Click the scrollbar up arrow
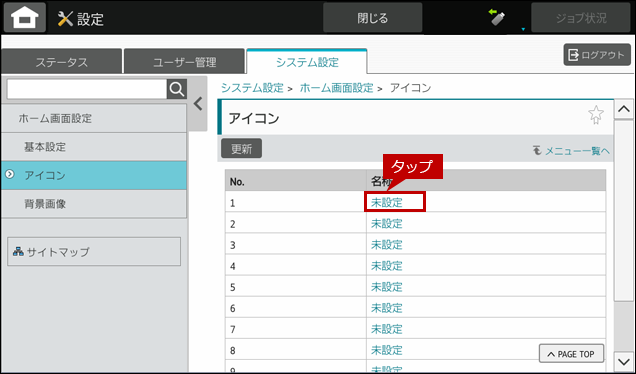This screenshot has width=636, height=374. click(x=624, y=109)
